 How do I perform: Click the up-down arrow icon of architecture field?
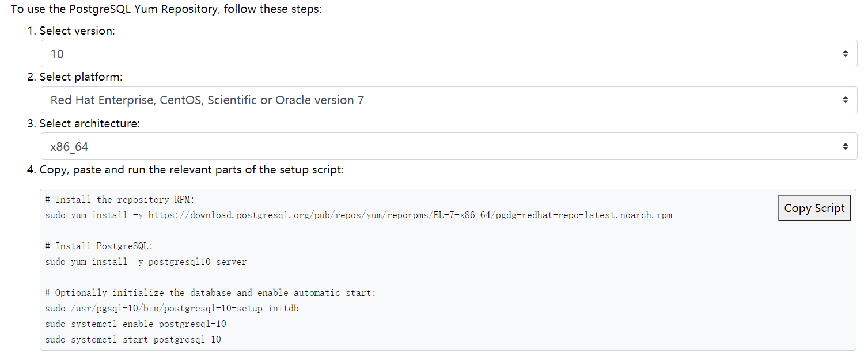tap(845, 147)
